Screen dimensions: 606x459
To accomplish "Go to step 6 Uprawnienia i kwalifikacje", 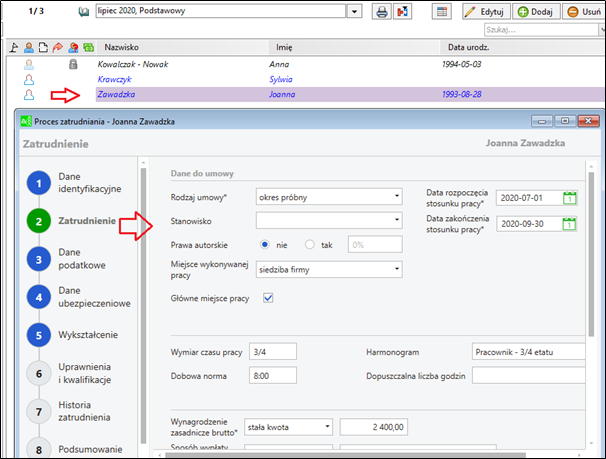I will pyautogui.click(x=39, y=374).
